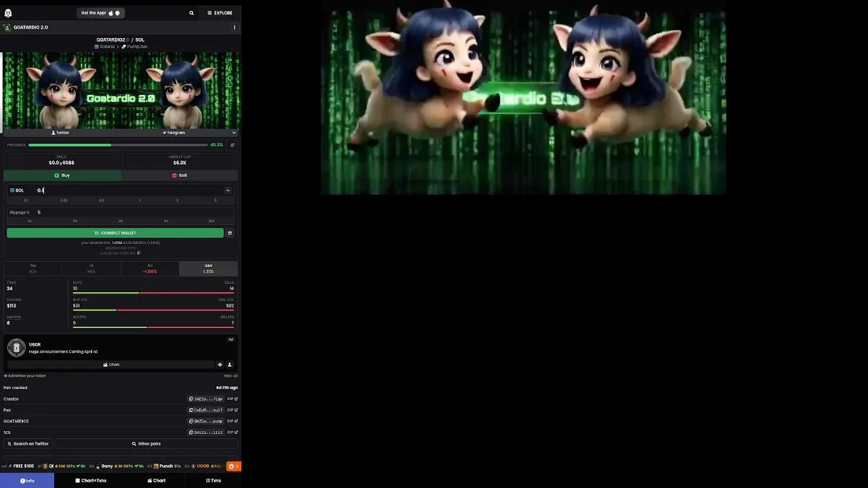Screen dimensions: 868x488
Task: Switch to the Txns bottom tab
Action: click(214, 481)
